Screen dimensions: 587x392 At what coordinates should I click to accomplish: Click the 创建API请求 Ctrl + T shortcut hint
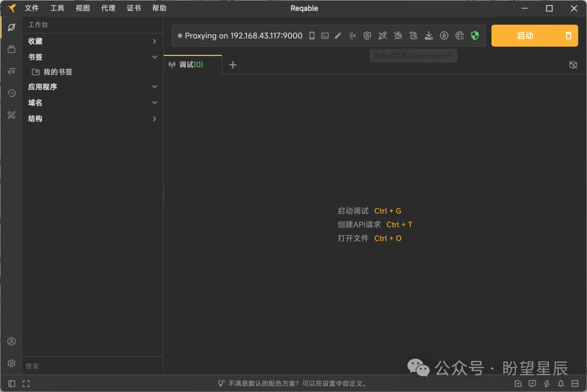[x=374, y=224]
